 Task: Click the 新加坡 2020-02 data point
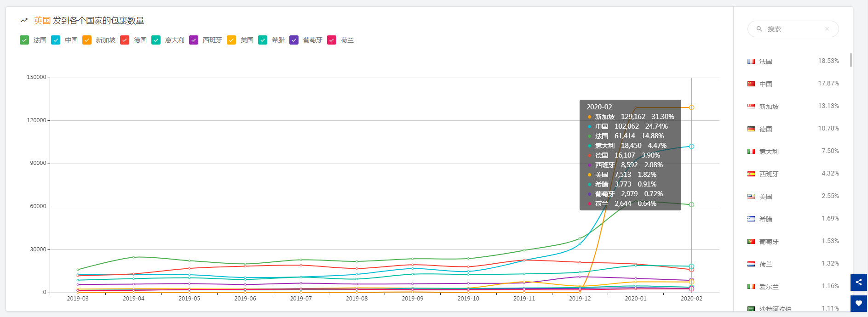pyautogui.click(x=691, y=108)
